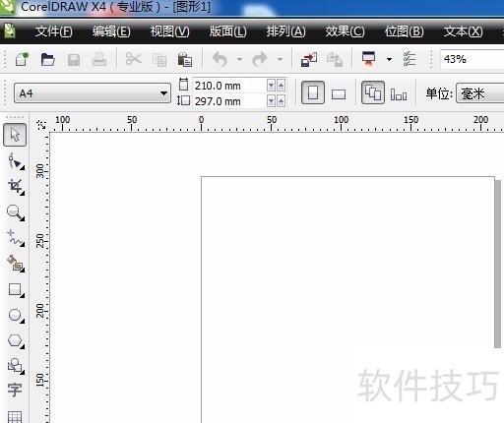Click the page height field 297.0 mm
Screen dimensions: 504x423
(229, 101)
